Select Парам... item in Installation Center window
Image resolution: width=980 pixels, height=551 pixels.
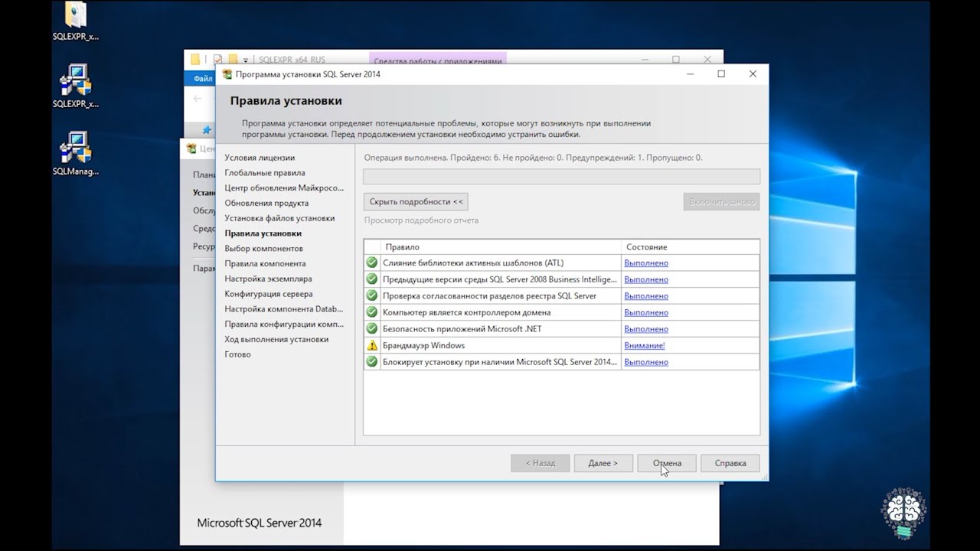pyautogui.click(x=204, y=269)
